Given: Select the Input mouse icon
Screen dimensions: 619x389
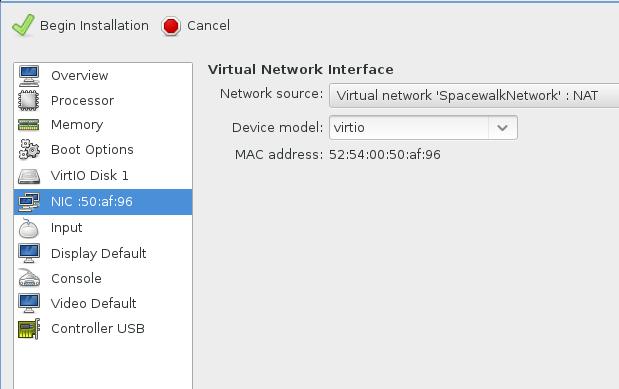Looking at the screenshot, I should tap(29, 228).
